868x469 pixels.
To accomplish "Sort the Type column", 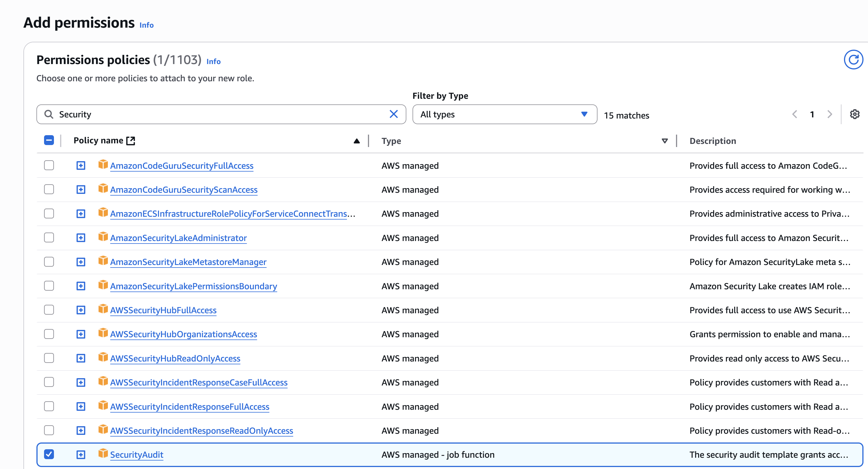I will tap(664, 141).
